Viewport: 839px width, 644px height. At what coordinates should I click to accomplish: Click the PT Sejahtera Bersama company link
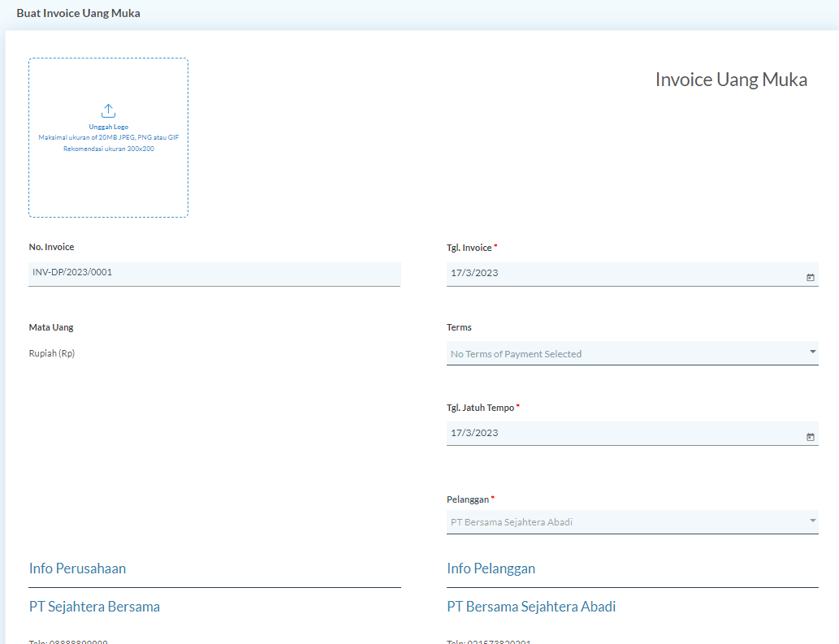(94, 607)
